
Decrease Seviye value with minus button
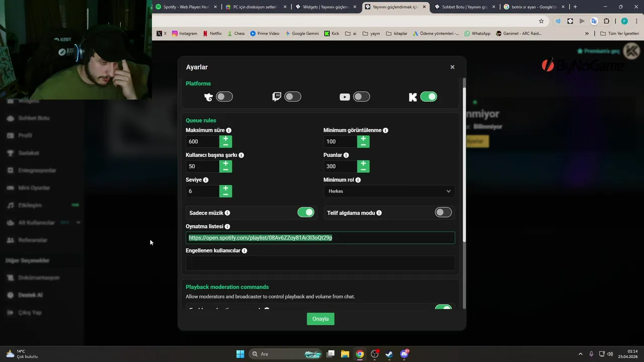[225, 194]
